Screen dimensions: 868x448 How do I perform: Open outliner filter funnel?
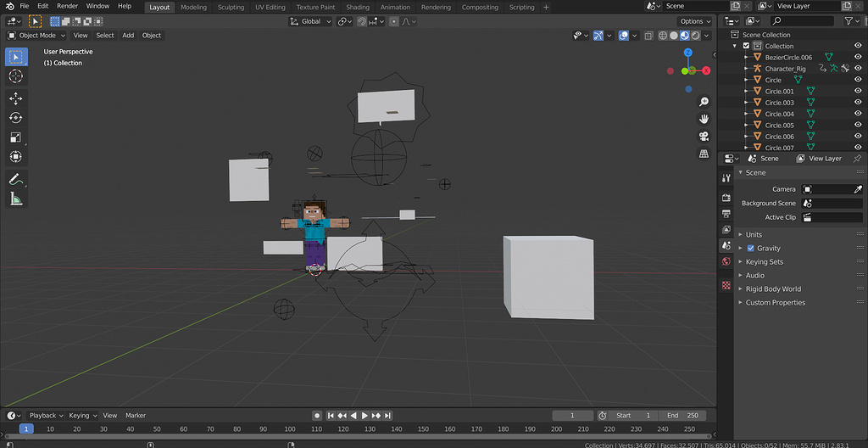(x=849, y=21)
